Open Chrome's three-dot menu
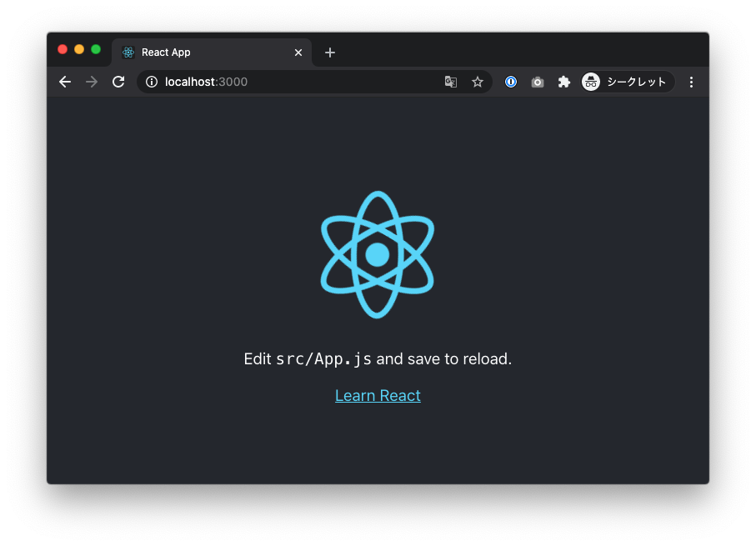The image size is (756, 546). (691, 82)
